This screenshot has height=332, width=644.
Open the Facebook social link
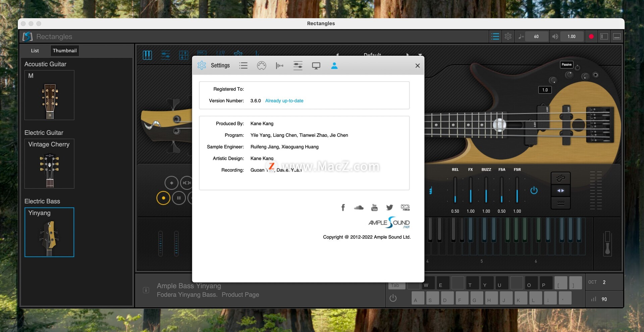click(x=343, y=207)
